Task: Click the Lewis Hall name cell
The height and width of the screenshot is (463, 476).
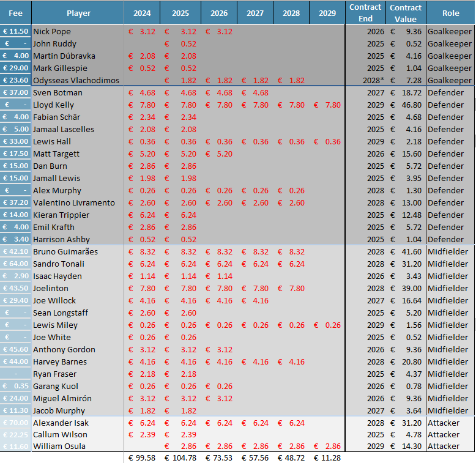Action: coord(78,141)
